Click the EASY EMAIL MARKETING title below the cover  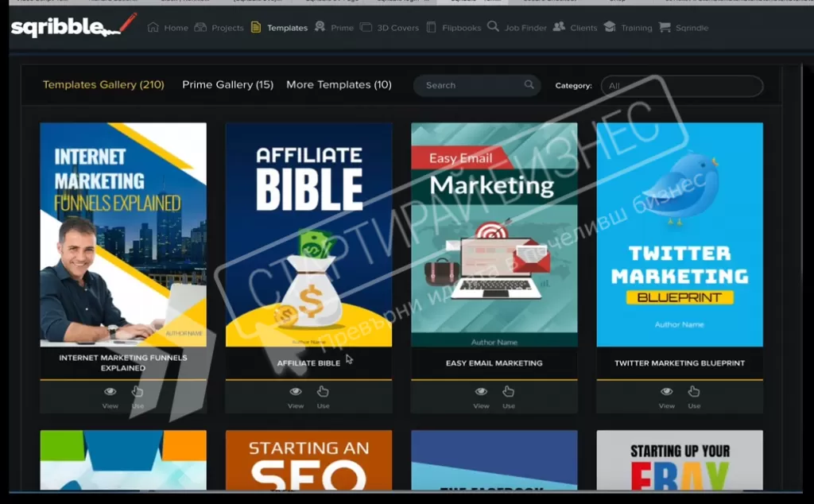[494, 362]
